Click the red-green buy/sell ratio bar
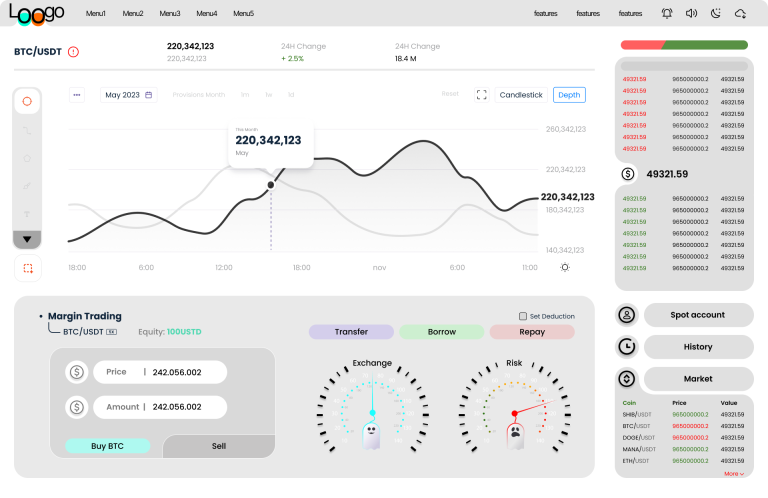The height and width of the screenshot is (498, 768). pyautogui.click(x=684, y=45)
